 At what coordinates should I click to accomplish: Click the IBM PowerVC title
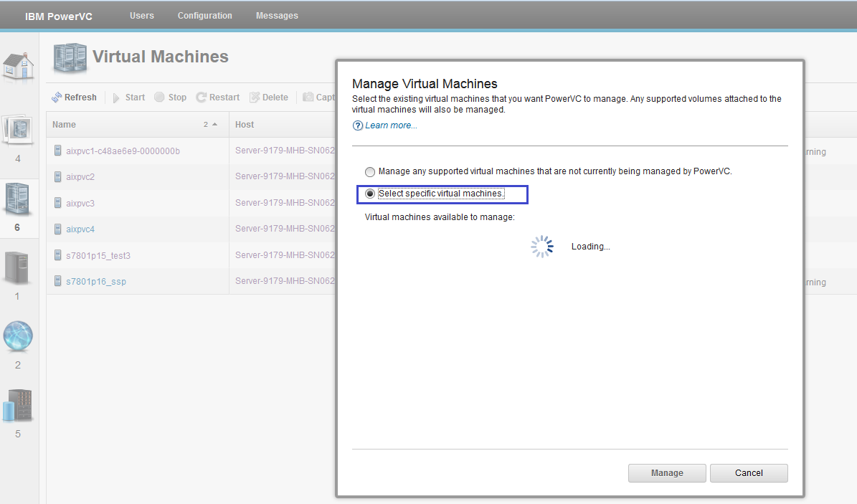[x=59, y=16]
